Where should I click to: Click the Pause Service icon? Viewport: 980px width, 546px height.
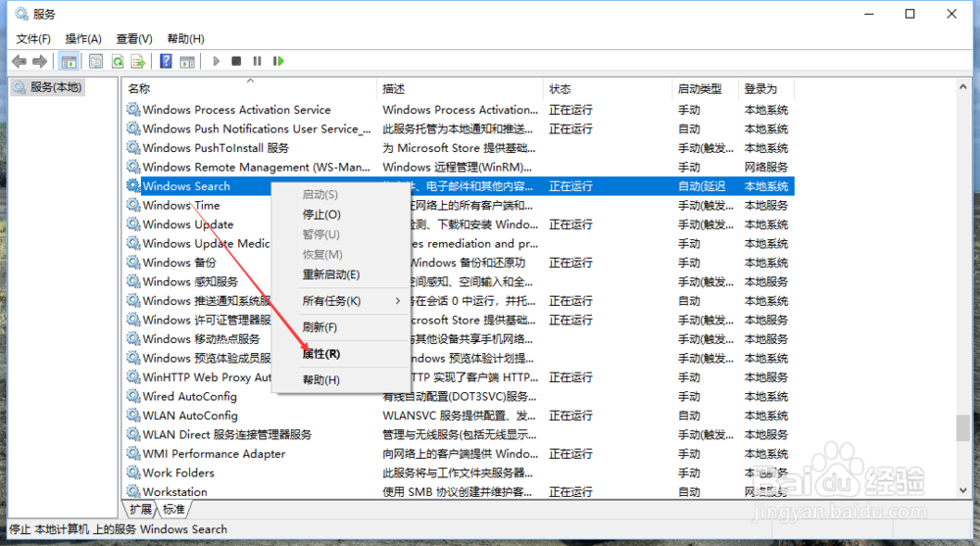(257, 62)
